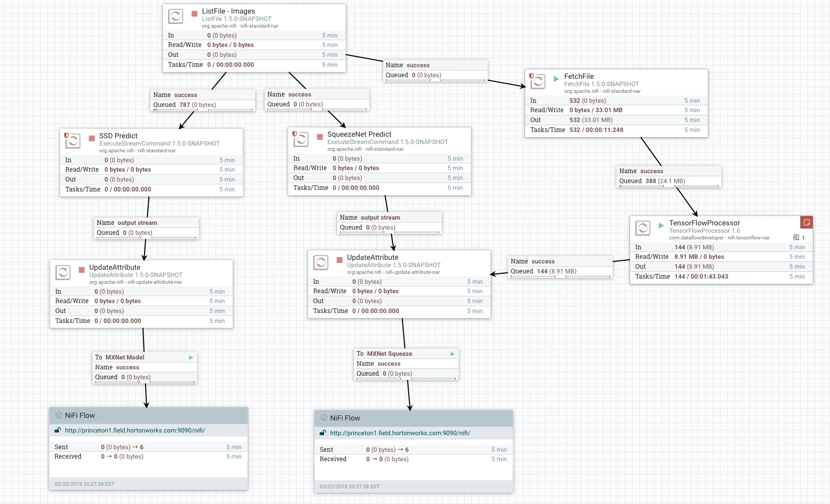Select the success connection from ListFile to SqueezeNet Predict
830x504 pixels.
coord(317,99)
